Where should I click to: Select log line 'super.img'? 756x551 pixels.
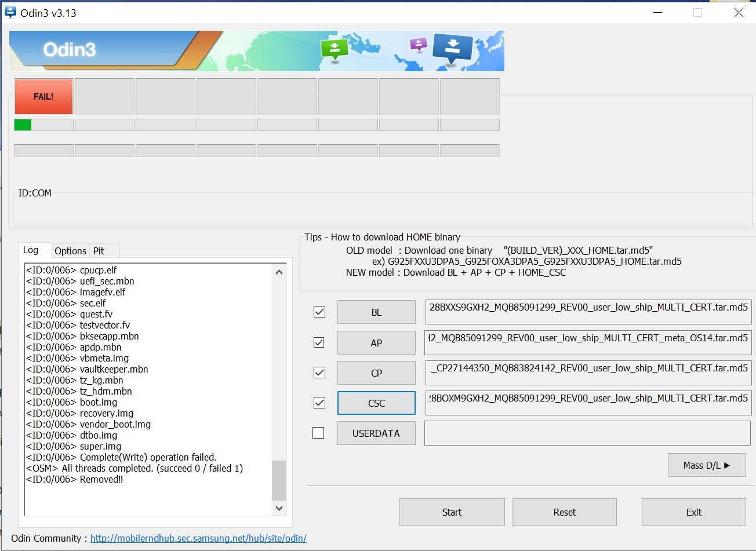tap(74, 446)
